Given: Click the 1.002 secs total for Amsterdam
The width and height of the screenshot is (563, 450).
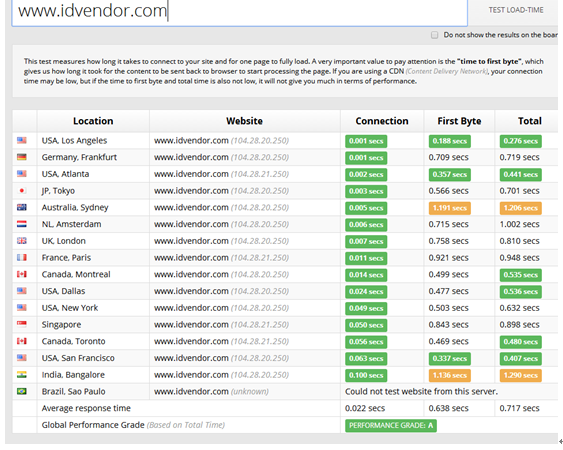Looking at the screenshot, I should tap(519, 224).
